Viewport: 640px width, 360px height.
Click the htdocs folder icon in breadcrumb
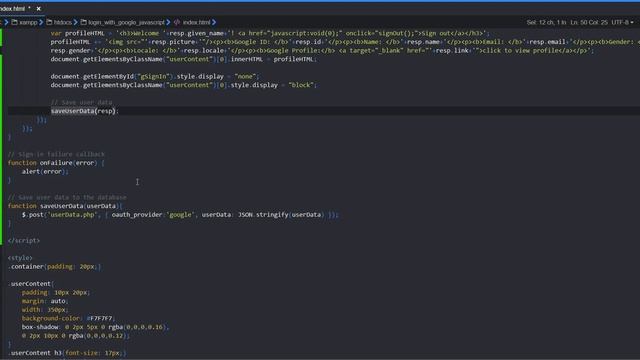coord(49,22)
